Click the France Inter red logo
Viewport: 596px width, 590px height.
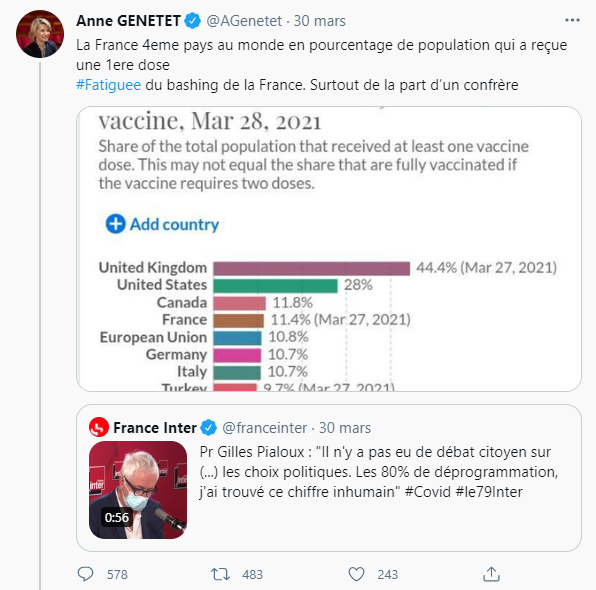(x=99, y=428)
